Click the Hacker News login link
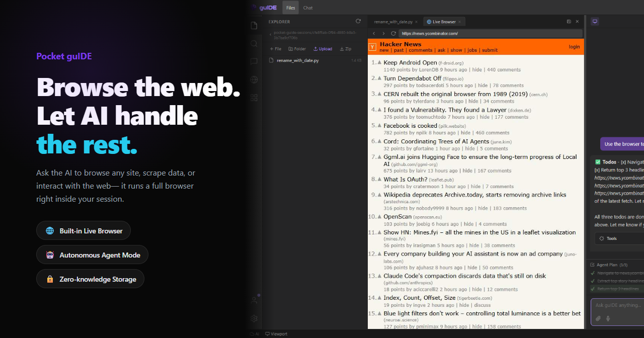Viewport: 644px width, 338px height. coord(574,47)
